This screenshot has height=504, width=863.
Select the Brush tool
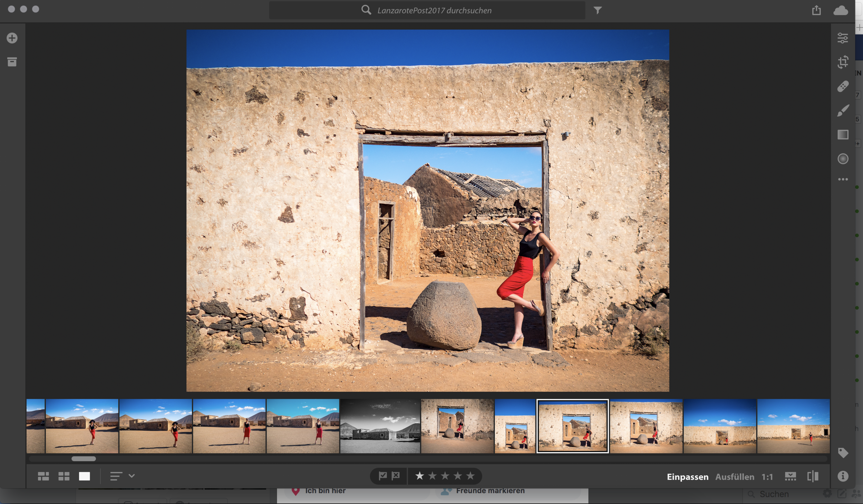click(843, 110)
